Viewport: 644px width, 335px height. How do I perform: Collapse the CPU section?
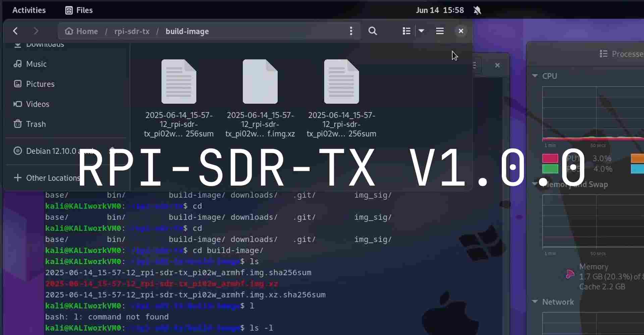tap(535, 76)
